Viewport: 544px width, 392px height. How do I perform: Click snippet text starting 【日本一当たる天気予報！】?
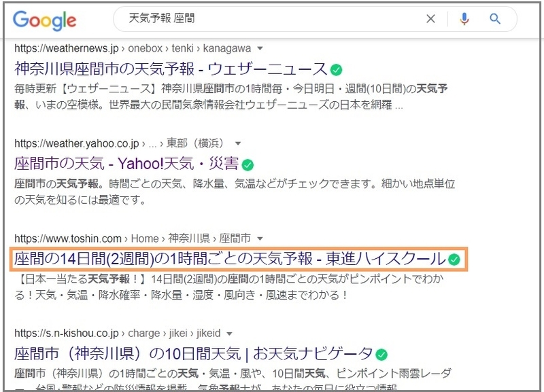pyautogui.click(x=229, y=287)
